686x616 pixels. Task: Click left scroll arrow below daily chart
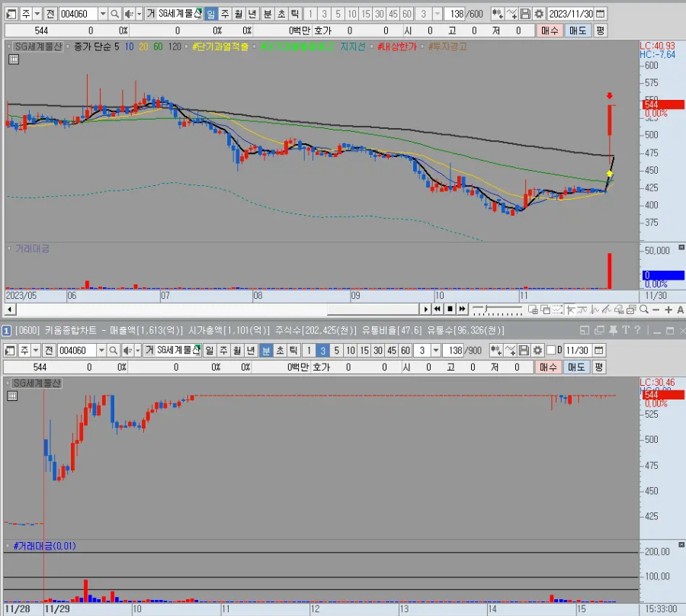[x=10, y=310]
